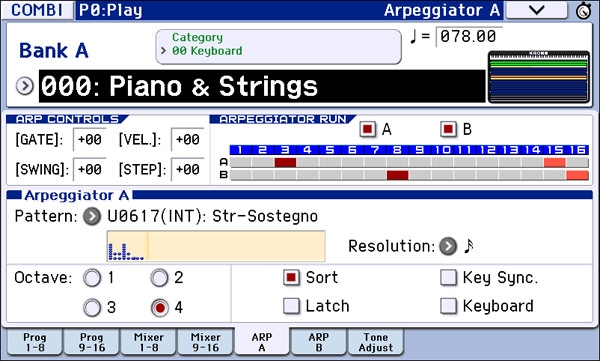
Task: Open the arpeggio Pattern select popup
Action: click(92, 216)
